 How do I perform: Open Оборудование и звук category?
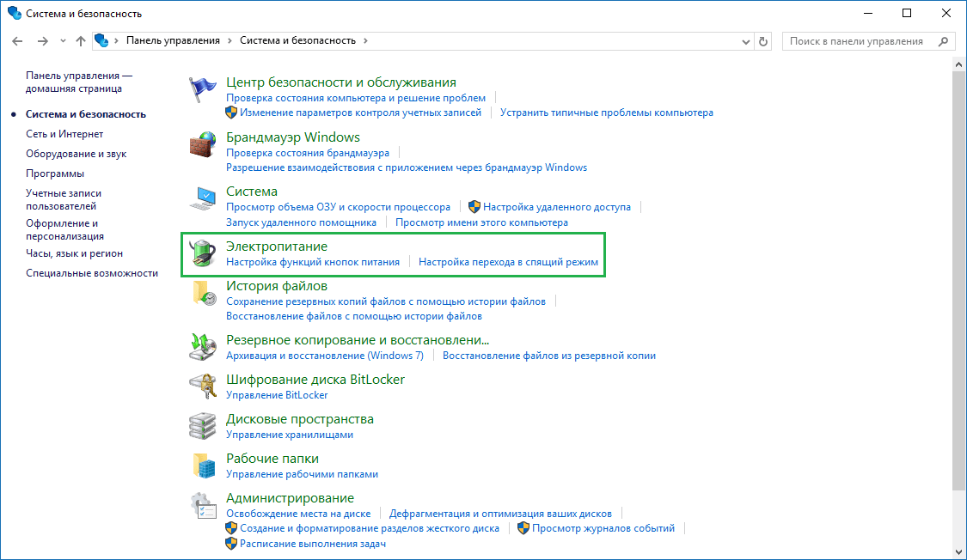pos(76,154)
